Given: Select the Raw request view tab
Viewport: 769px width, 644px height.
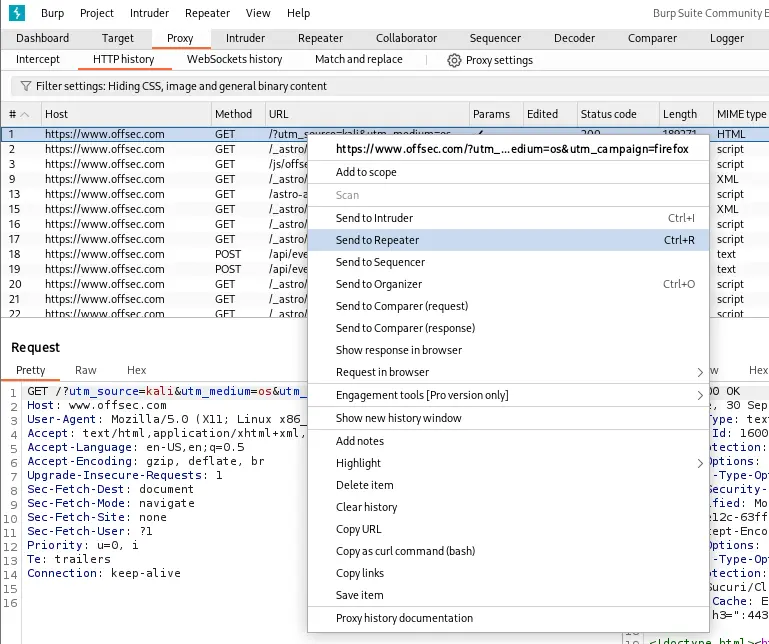Looking at the screenshot, I should point(86,370).
